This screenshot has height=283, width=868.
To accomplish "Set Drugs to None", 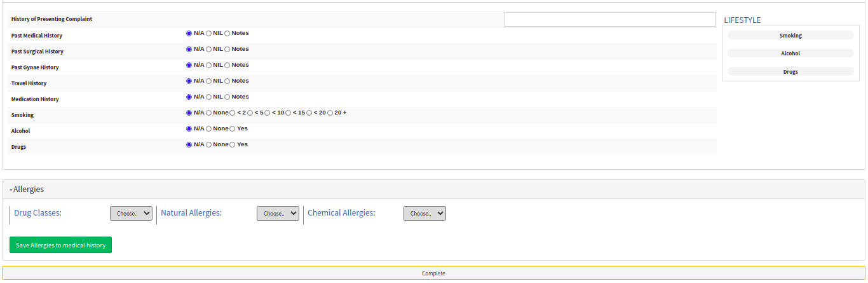I will tap(209, 144).
